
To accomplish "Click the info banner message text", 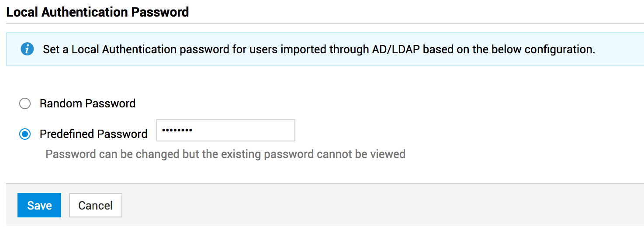I will pos(319,49).
